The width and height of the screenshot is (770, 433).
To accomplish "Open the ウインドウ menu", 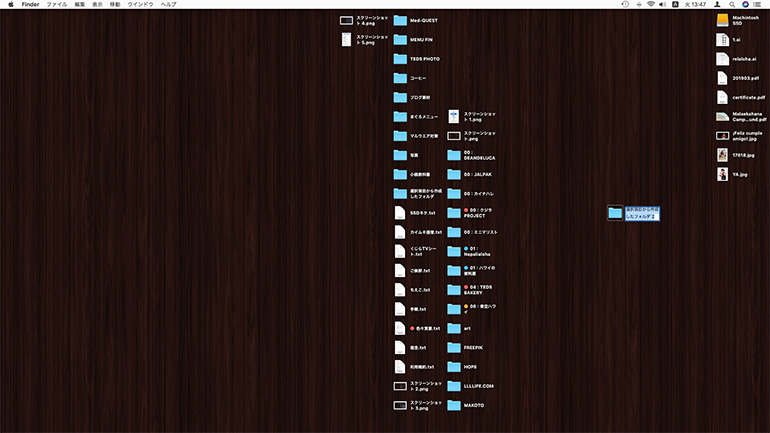I will [139, 4].
